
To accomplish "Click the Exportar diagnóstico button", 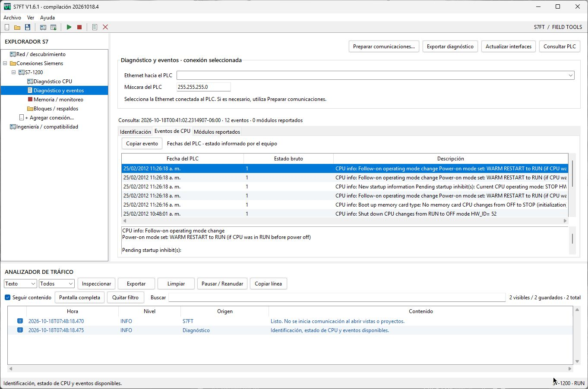I will 450,47.
